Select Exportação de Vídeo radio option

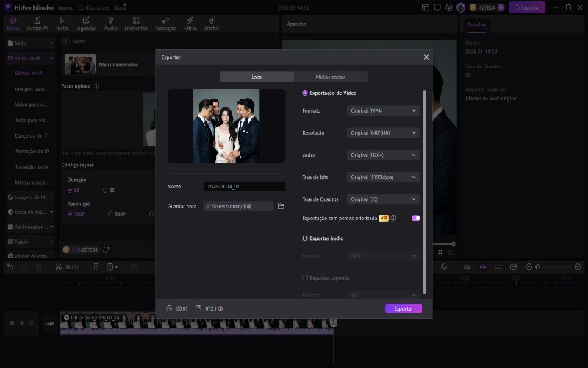pyautogui.click(x=305, y=93)
